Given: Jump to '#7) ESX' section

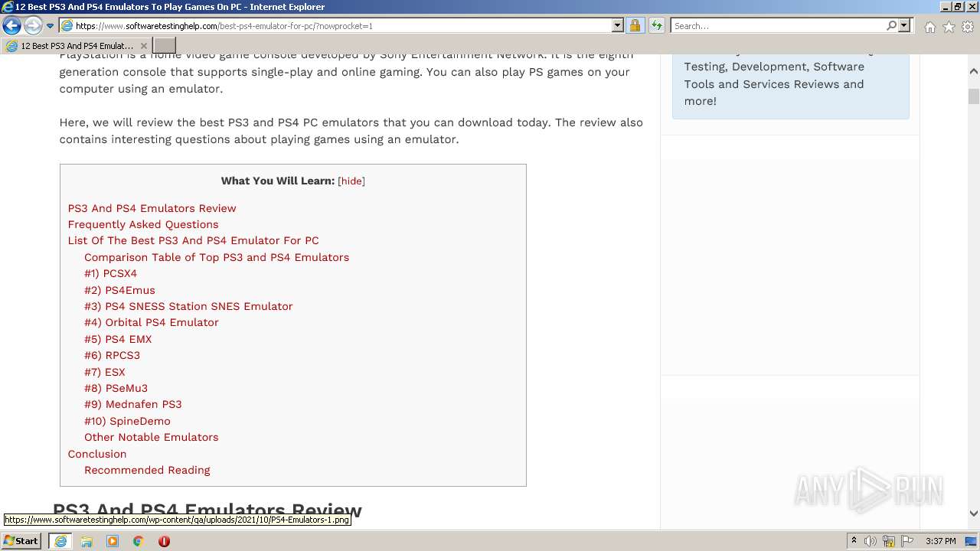Looking at the screenshot, I should pyautogui.click(x=105, y=372).
